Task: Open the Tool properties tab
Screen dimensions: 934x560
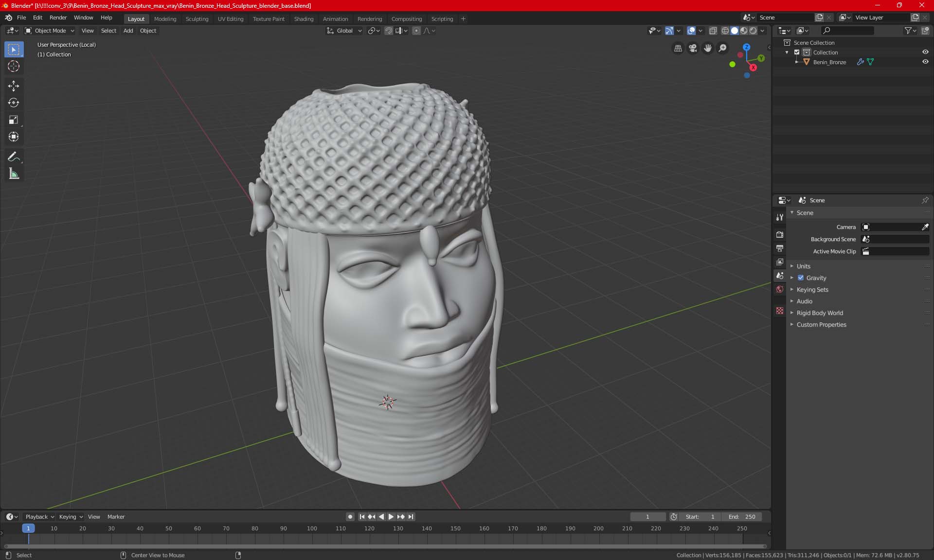Action: coord(780,217)
